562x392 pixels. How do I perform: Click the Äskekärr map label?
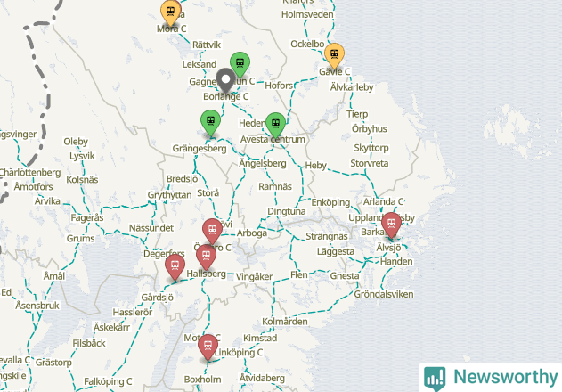coord(111,327)
